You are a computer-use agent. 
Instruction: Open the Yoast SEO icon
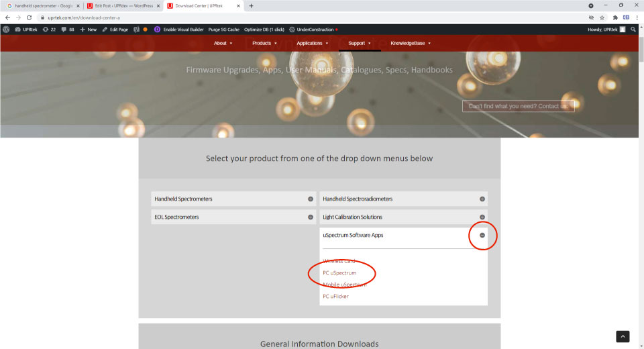[x=136, y=30]
